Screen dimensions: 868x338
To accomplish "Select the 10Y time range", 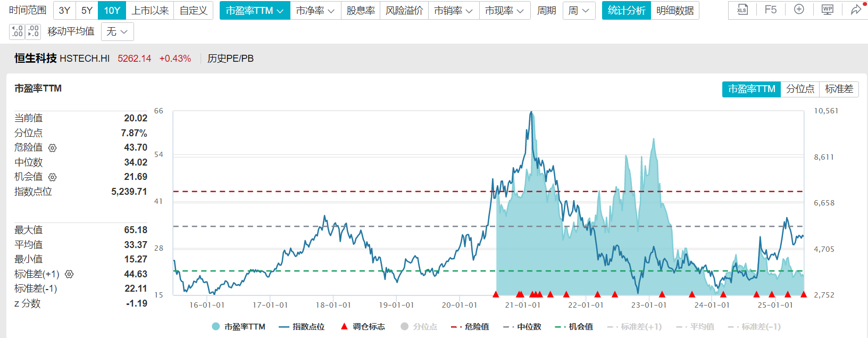I will click(x=112, y=11).
